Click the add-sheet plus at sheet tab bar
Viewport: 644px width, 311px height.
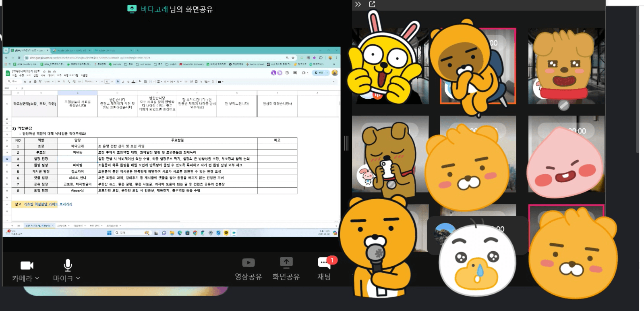[x=12, y=225]
